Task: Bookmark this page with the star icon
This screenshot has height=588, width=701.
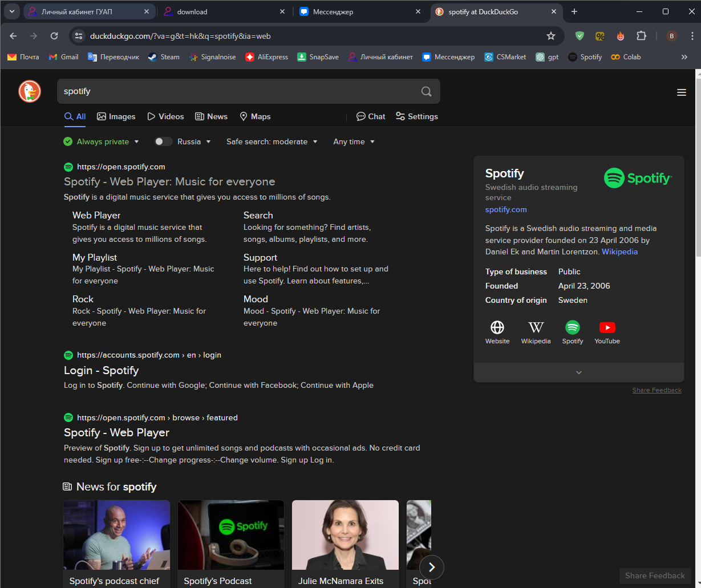Action: click(x=551, y=36)
